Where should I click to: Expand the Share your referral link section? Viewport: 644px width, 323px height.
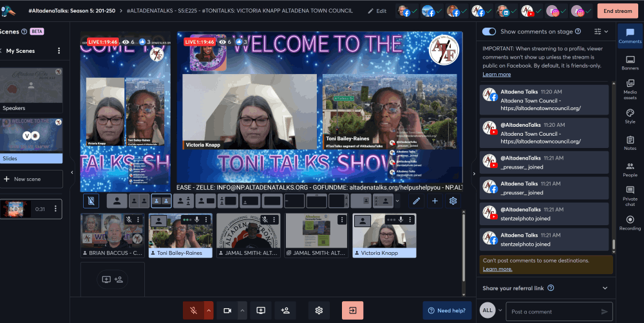click(x=604, y=288)
